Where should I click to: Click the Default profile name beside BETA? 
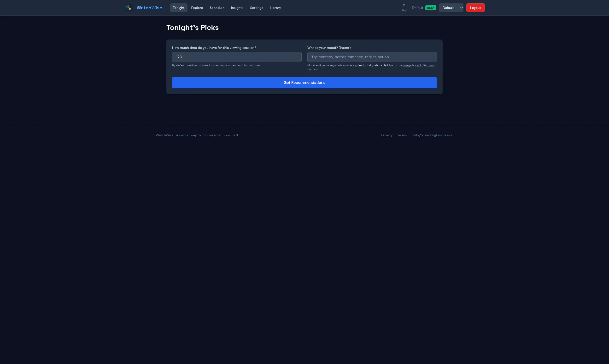pyautogui.click(x=417, y=8)
